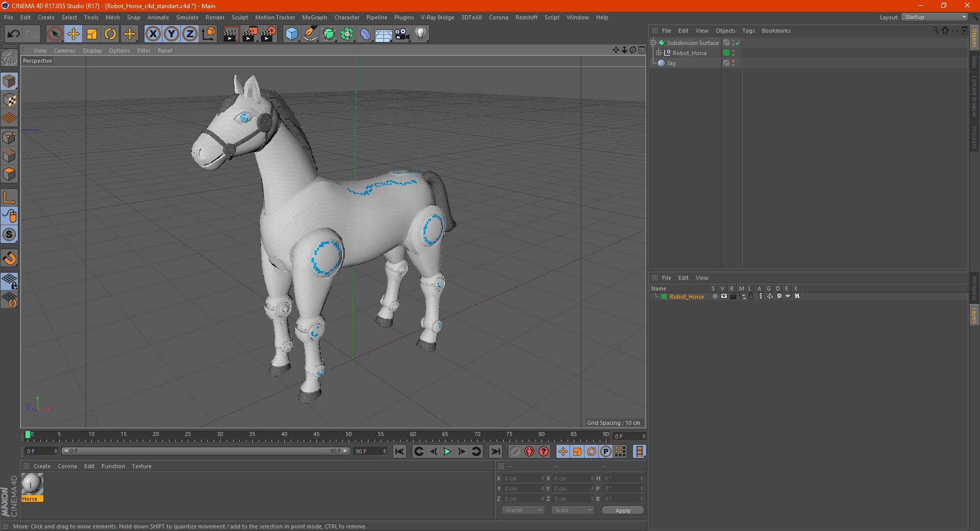Screen dimensions: 980x531
Task: Add a camera object
Action: tap(402, 34)
